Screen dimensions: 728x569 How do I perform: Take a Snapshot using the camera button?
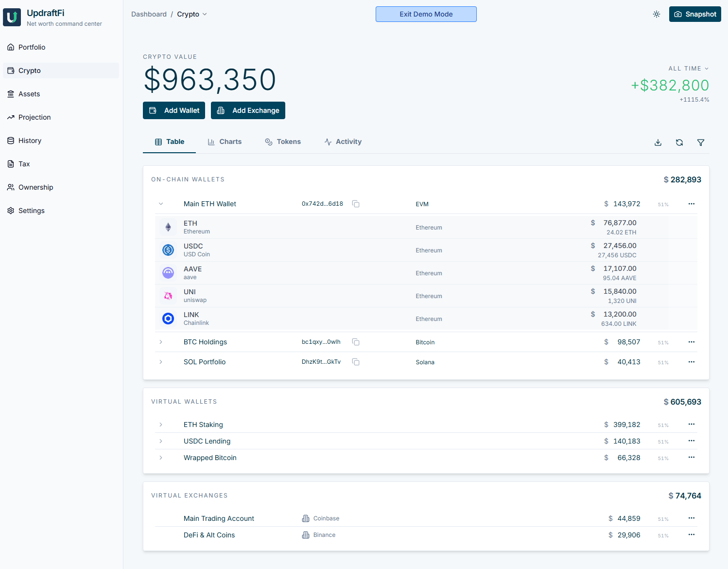[x=695, y=14]
